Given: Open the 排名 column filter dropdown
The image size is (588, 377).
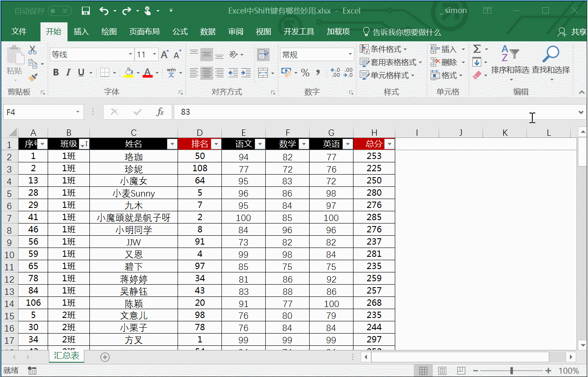Looking at the screenshot, I should pos(216,144).
